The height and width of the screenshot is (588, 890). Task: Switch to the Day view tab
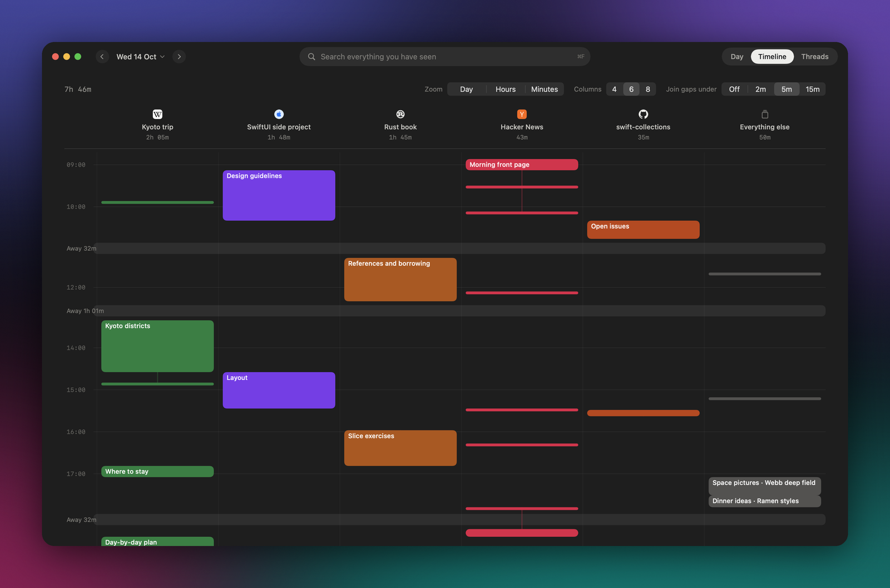tap(737, 57)
